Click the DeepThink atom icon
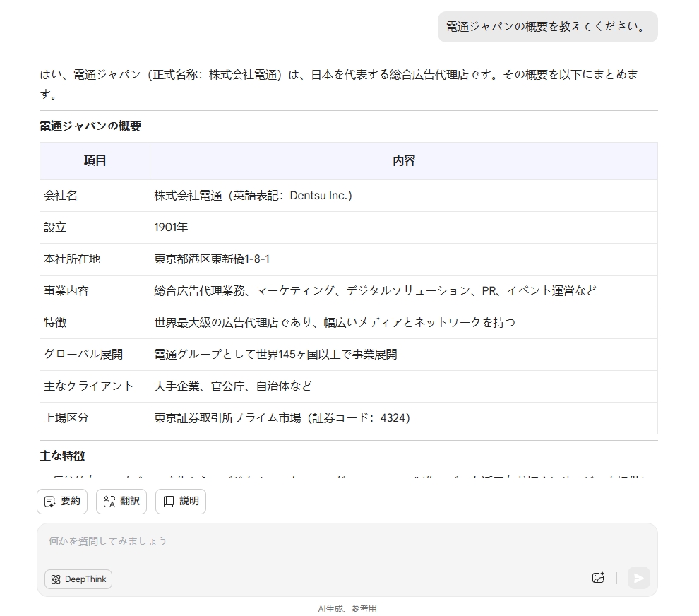 coord(56,579)
